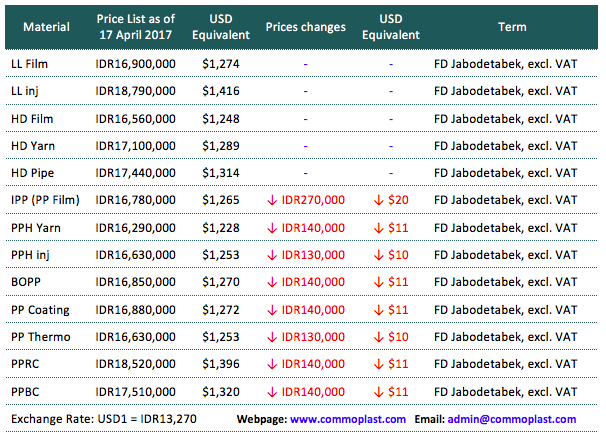Click the PPRC price IDR18,520,000
The width and height of the screenshot is (606, 438).
tap(136, 364)
